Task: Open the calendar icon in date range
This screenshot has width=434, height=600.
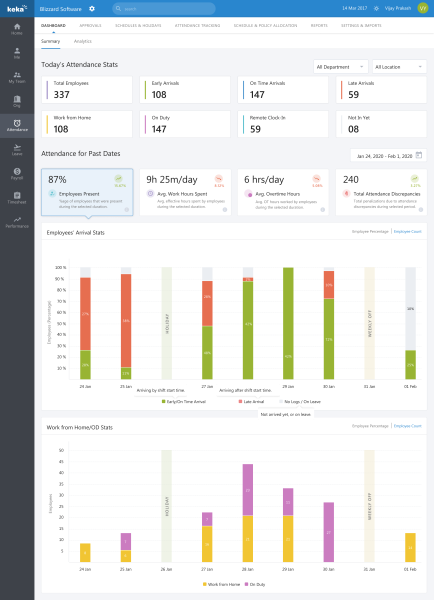Action: click(419, 155)
